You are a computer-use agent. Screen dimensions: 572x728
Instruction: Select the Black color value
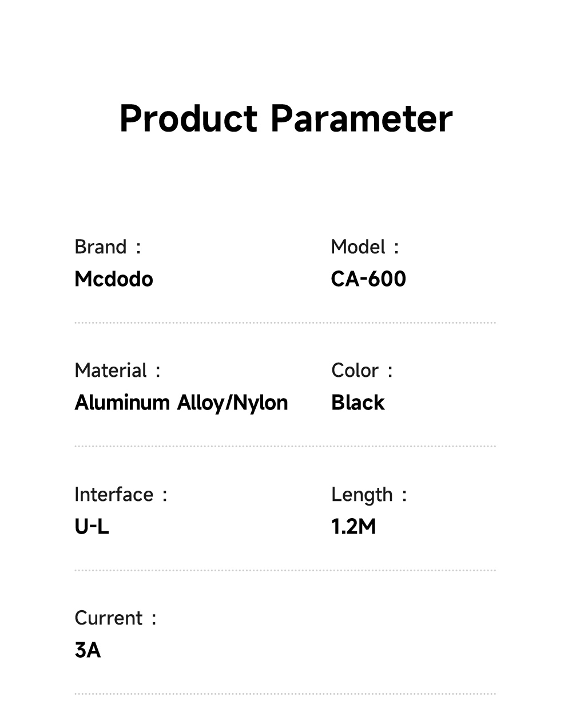click(x=358, y=403)
